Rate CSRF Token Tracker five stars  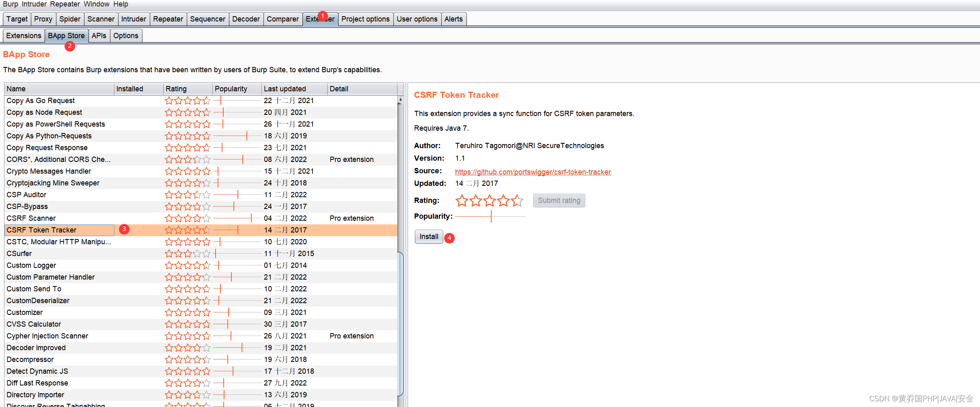tap(517, 200)
